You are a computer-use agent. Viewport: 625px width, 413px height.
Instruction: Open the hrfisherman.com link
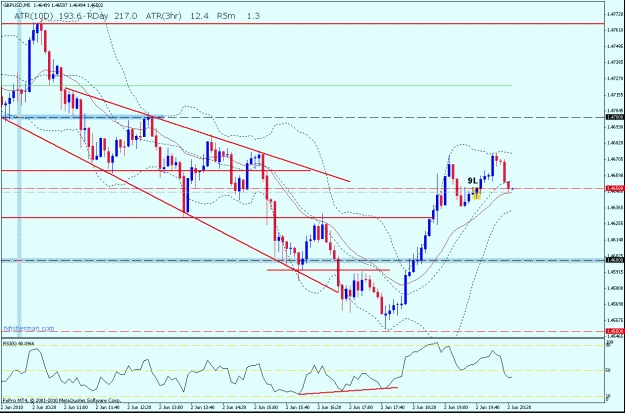pos(29,329)
